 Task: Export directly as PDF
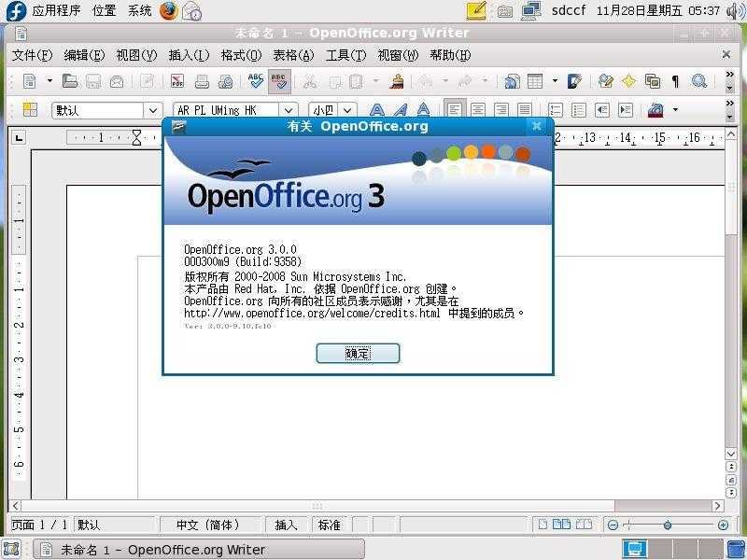[x=177, y=81]
